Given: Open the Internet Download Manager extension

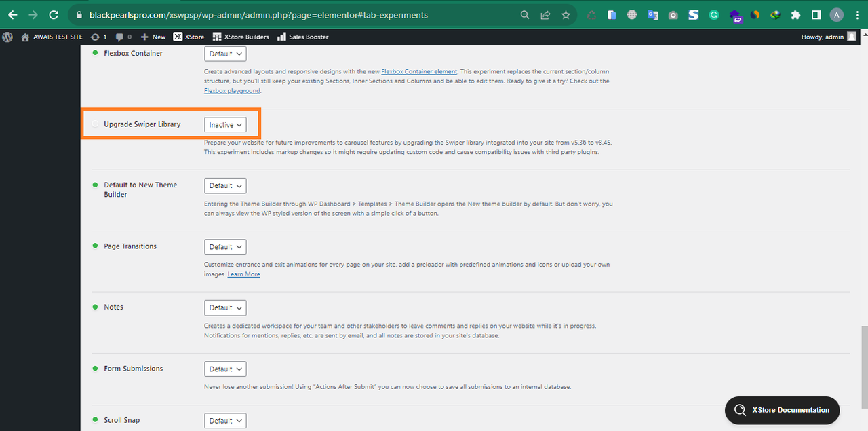Looking at the screenshot, I should point(776,14).
